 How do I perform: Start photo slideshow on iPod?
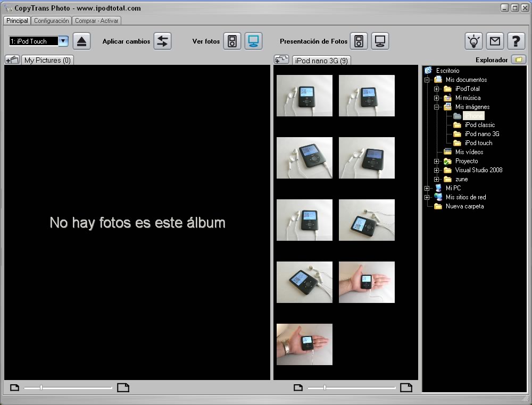tap(359, 41)
